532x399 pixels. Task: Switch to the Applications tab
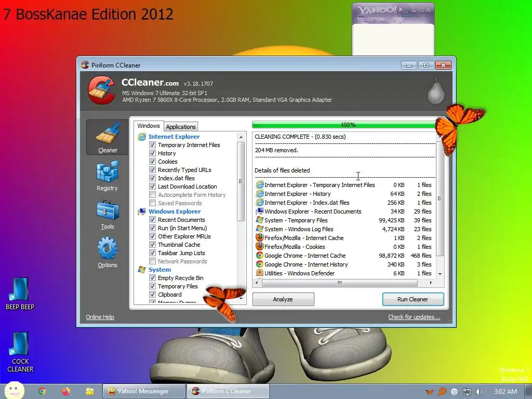[x=180, y=127]
